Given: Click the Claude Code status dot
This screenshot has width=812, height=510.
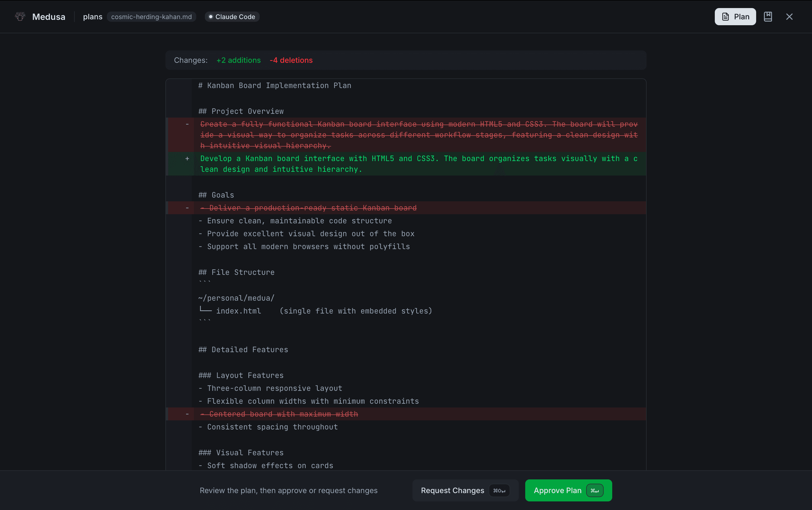Looking at the screenshot, I should pos(211,17).
